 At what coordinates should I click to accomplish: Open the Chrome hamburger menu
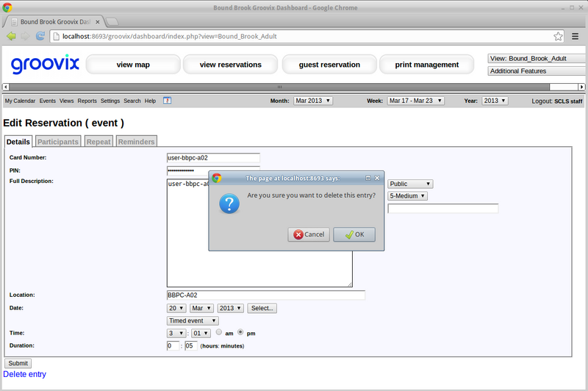click(575, 36)
